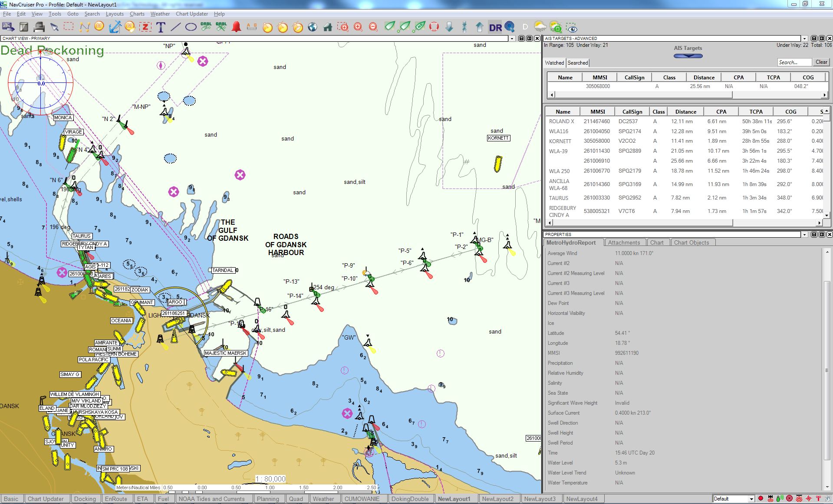This screenshot has height=504, width=833.
Task: Open the Weather menu
Action: (160, 14)
